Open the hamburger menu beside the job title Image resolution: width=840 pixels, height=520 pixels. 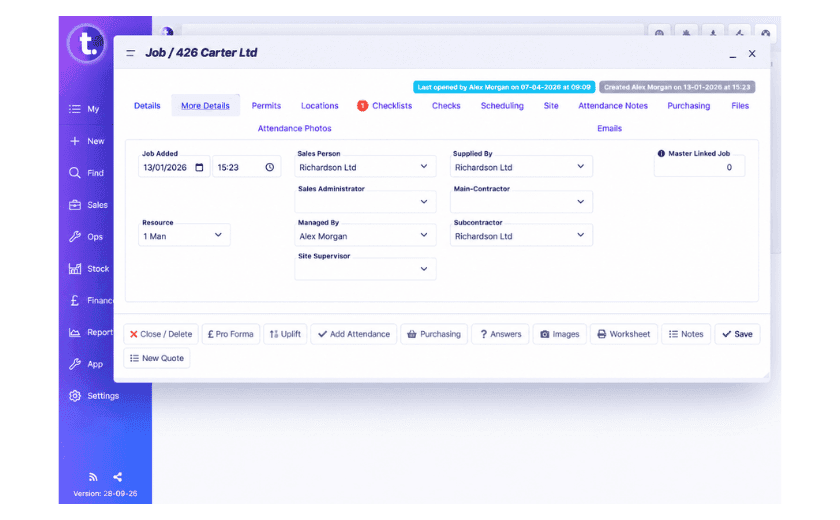tap(130, 53)
